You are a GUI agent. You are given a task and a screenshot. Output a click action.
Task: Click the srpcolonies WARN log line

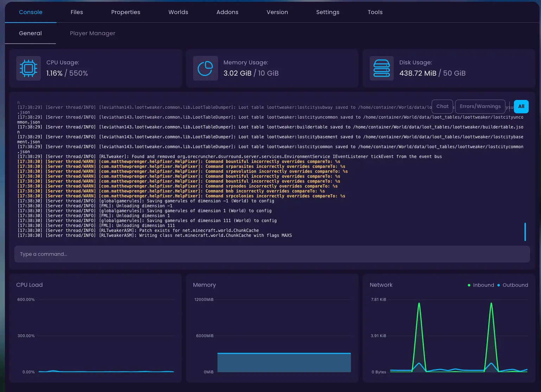(x=182, y=196)
